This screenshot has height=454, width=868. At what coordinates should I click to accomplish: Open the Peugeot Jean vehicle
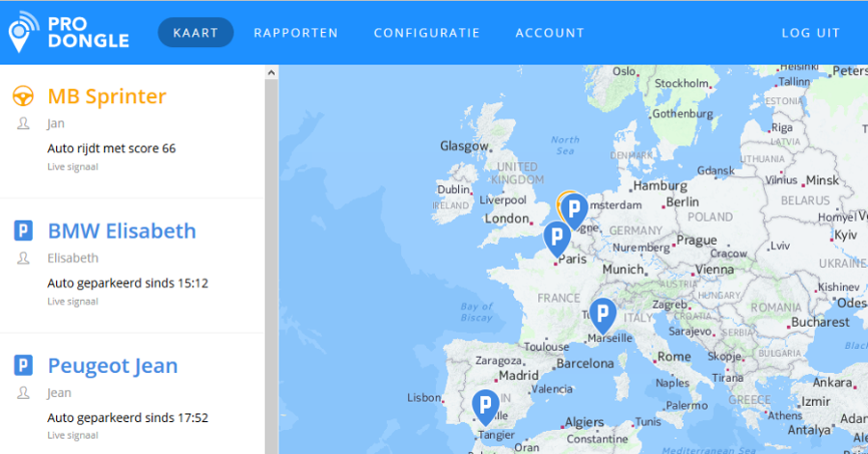(112, 366)
